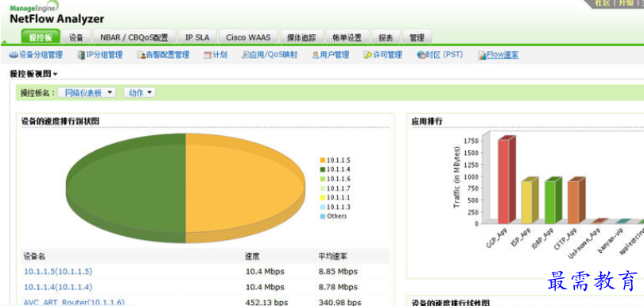The height and width of the screenshot is (306, 644).
Task: Click the 社区 link at top
Action: [603, 3]
